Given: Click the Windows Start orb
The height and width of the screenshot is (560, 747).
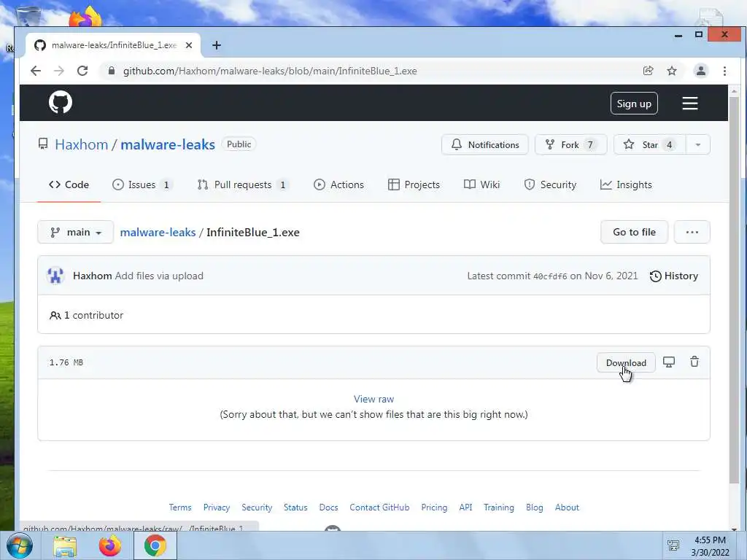Looking at the screenshot, I should click(20, 545).
